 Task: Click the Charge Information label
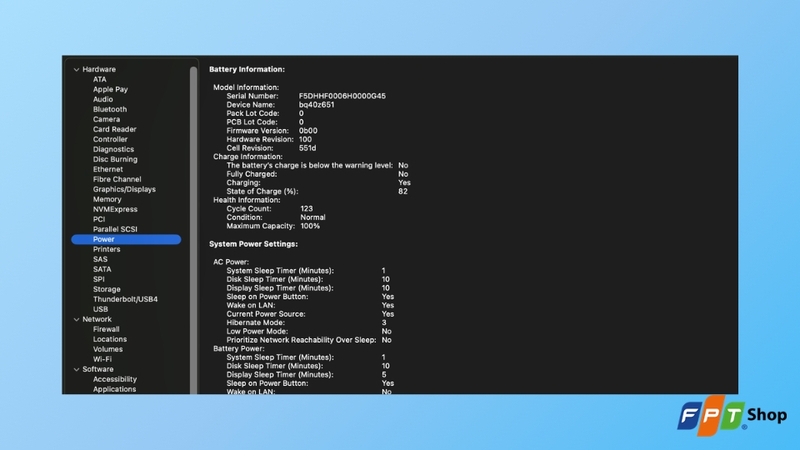(247, 157)
